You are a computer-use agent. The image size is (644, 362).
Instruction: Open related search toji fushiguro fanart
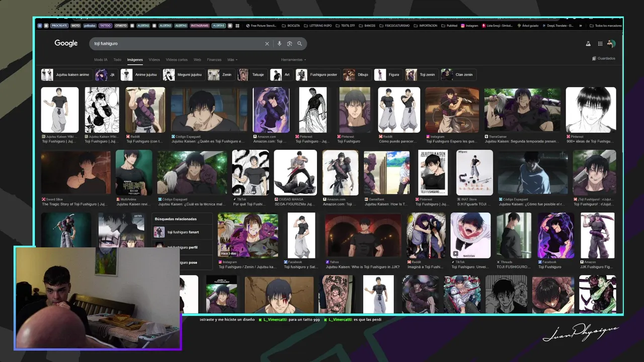click(182, 232)
